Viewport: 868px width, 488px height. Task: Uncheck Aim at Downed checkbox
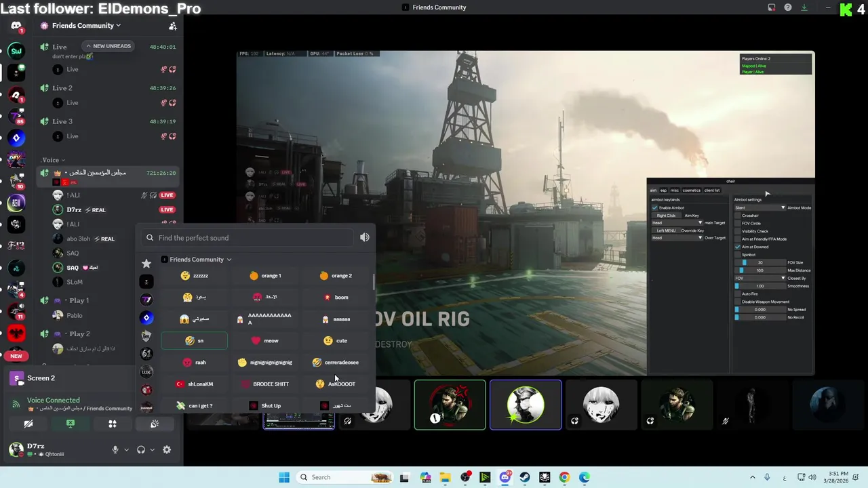pyautogui.click(x=737, y=247)
